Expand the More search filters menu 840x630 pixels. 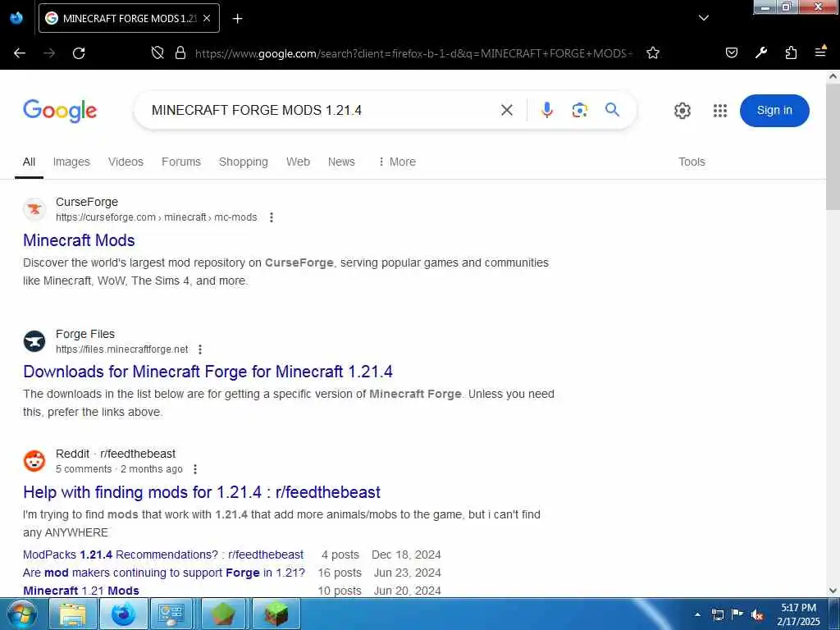[x=397, y=162]
